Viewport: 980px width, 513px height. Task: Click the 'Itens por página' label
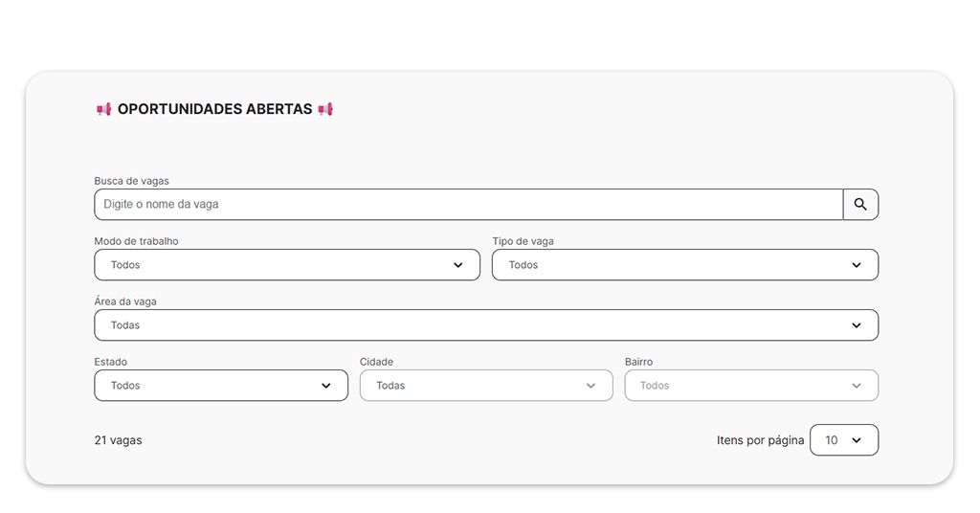pyautogui.click(x=760, y=440)
